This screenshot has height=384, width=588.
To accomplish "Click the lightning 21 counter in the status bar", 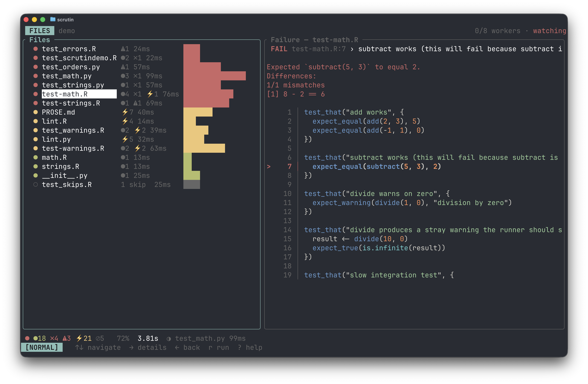I will 84,338.
